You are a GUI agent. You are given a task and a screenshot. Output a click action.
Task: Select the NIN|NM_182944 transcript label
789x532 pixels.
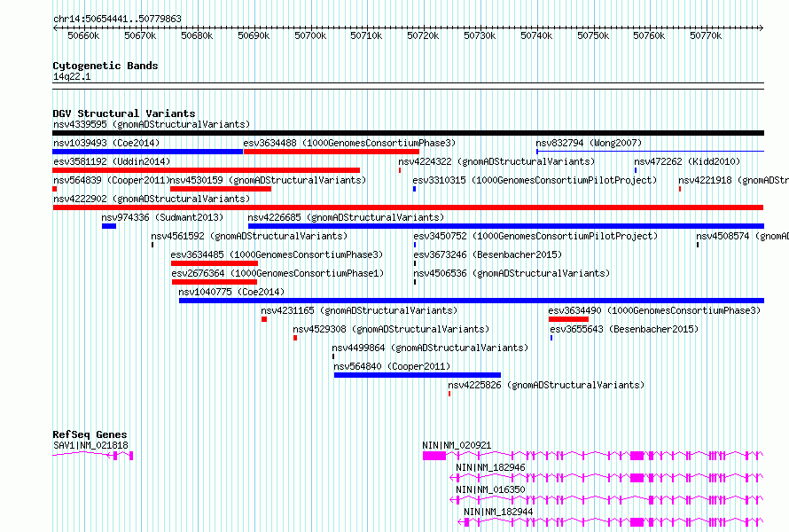coord(498,512)
